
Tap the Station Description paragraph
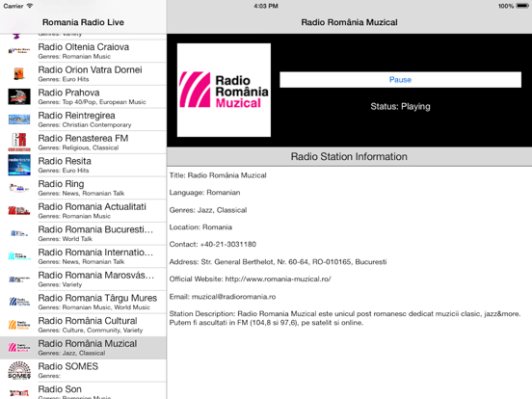(x=345, y=318)
